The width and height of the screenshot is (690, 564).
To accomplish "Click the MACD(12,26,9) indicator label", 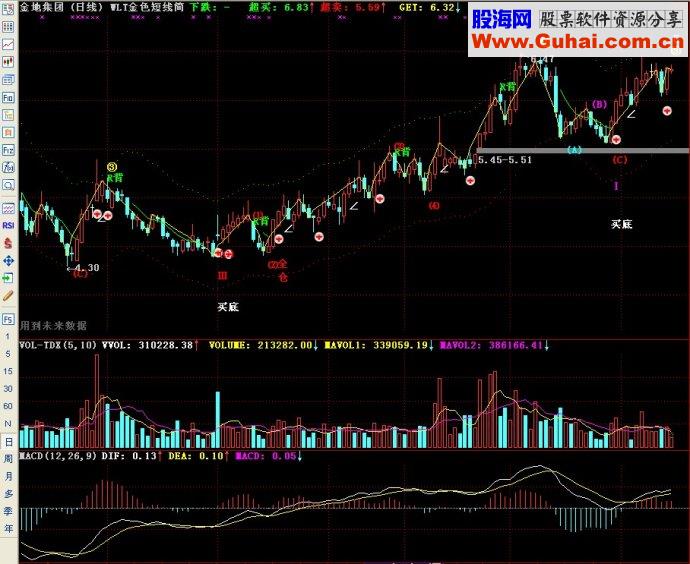I will [x=58, y=456].
